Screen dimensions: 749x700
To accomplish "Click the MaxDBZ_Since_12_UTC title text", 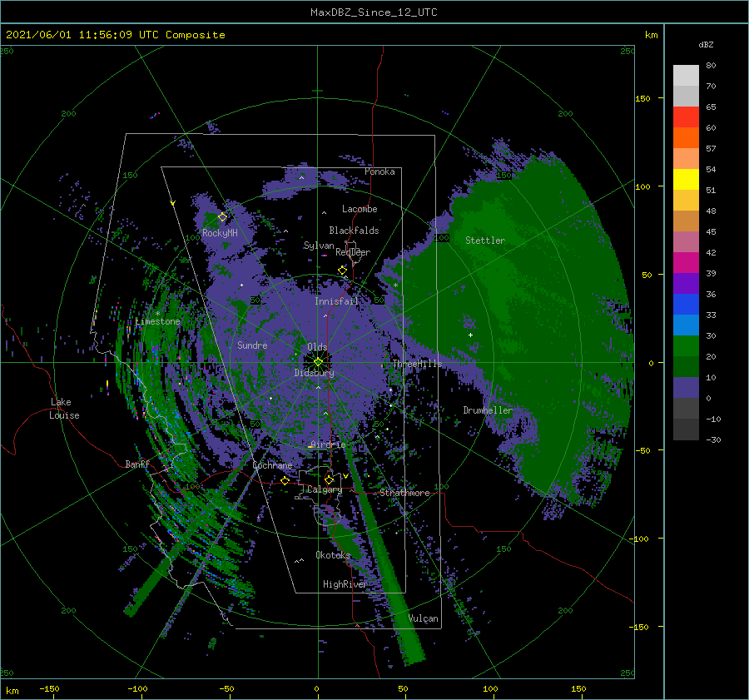I will (374, 12).
